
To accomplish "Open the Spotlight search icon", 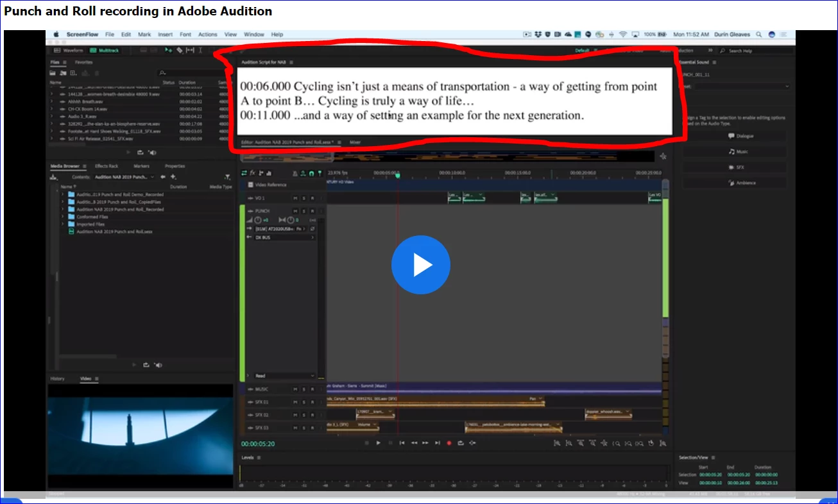I will coord(759,35).
